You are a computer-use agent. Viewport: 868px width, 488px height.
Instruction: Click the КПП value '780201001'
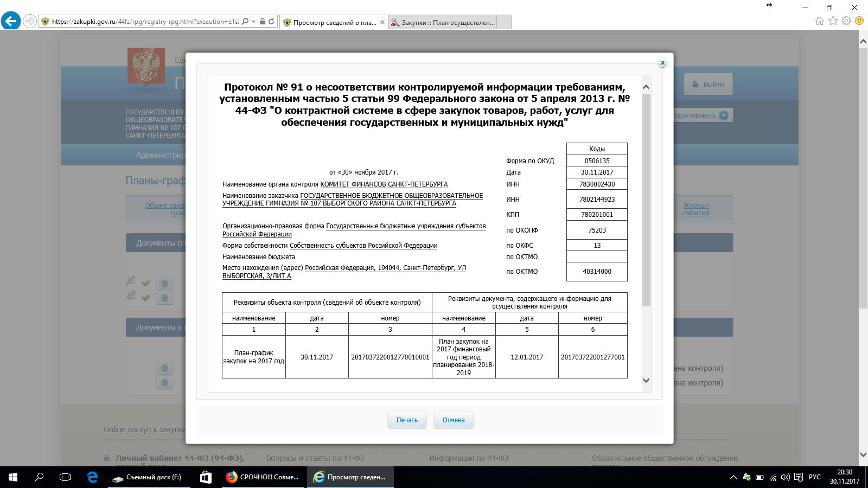[597, 215]
